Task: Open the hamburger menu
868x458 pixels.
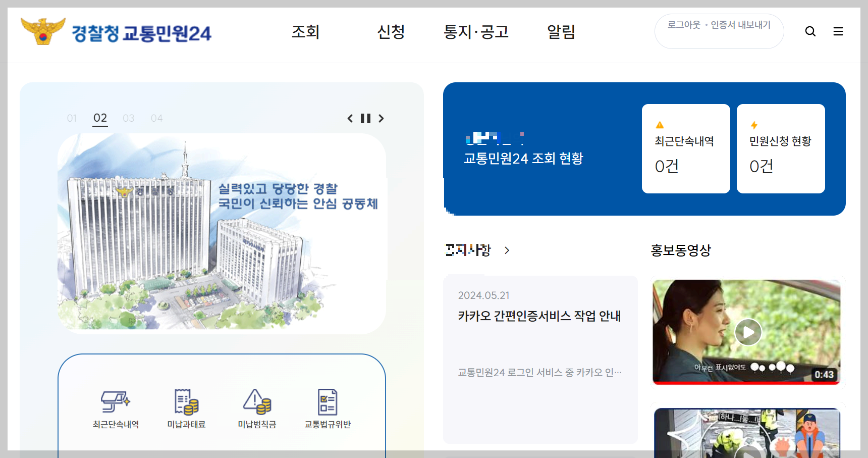Action: tap(838, 31)
